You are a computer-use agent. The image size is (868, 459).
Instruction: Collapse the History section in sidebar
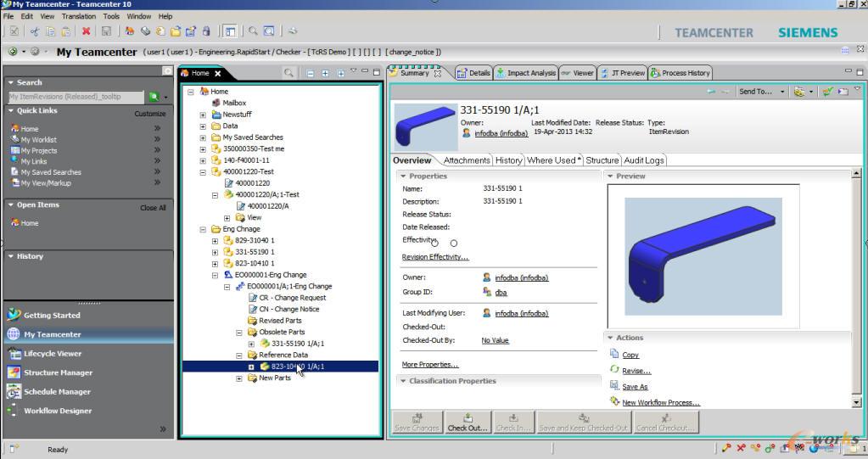[x=10, y=256]
